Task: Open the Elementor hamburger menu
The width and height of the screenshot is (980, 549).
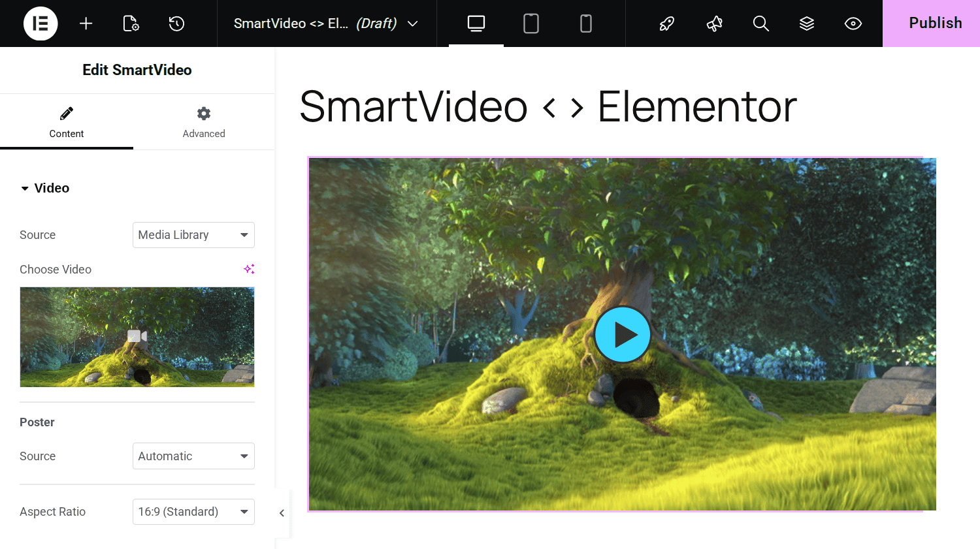Action: [41, 24]
